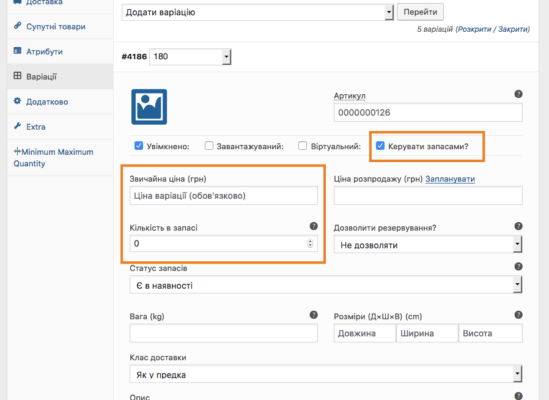This screenshot has width=549, height=400.
Task: Click help icon beside Розміри (Д×Ш×В)
Action: point(518,315)
